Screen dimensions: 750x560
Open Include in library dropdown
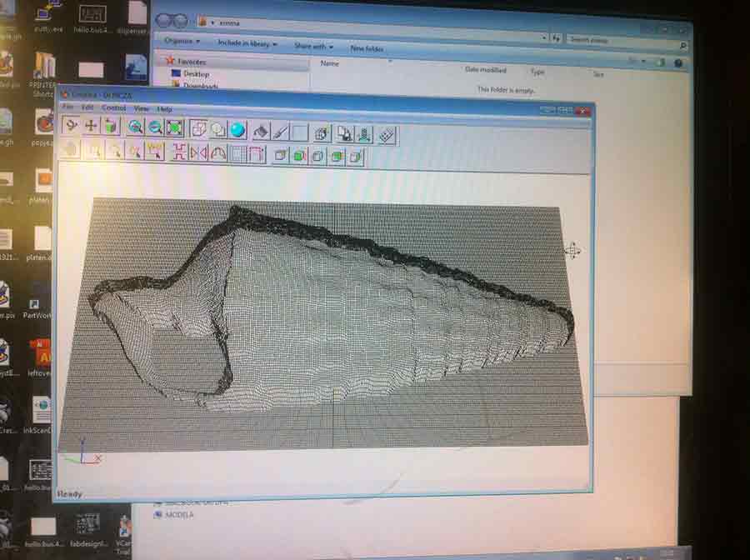247,43
